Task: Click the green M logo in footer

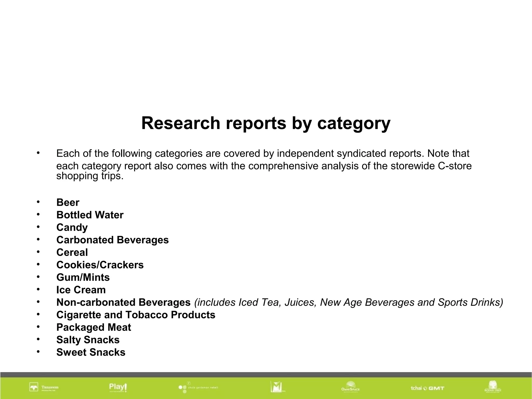Action: coord(277,387)
